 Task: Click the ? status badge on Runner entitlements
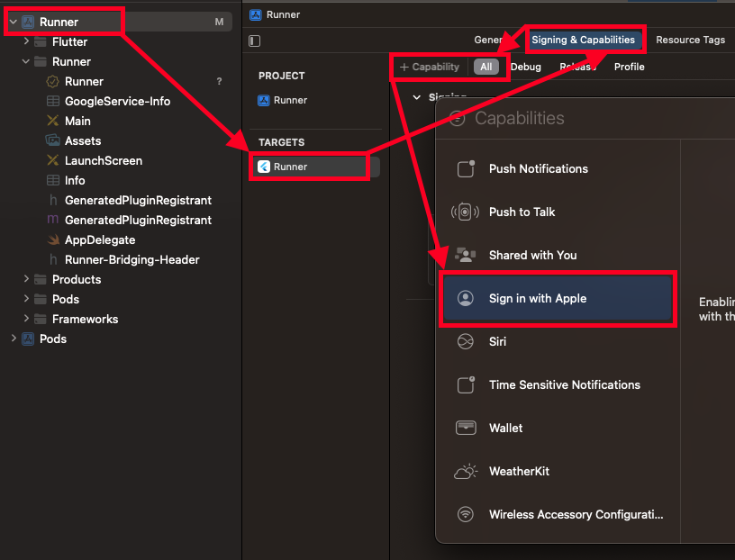coord(219,82)
